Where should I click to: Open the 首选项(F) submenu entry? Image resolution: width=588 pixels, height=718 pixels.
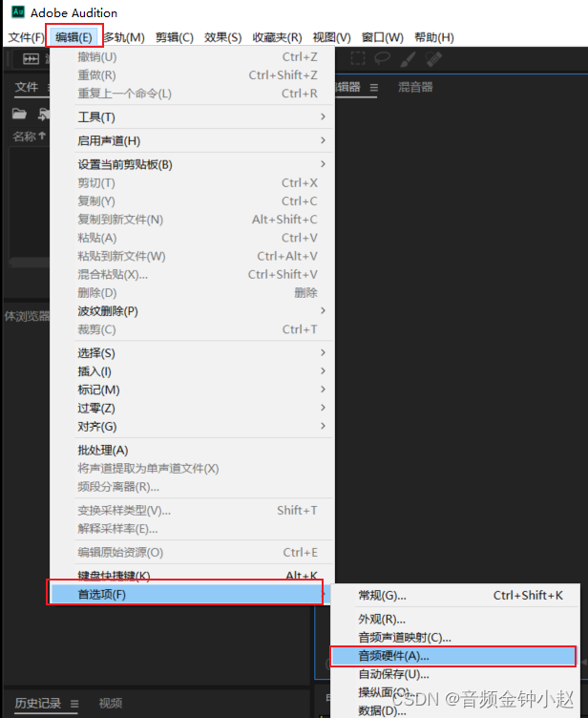pyautogui.click(x=188, y=595)
